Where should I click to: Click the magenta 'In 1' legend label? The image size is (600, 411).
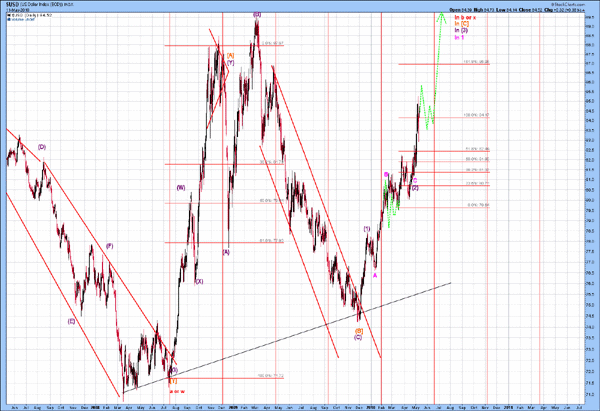tap(459, 38)
